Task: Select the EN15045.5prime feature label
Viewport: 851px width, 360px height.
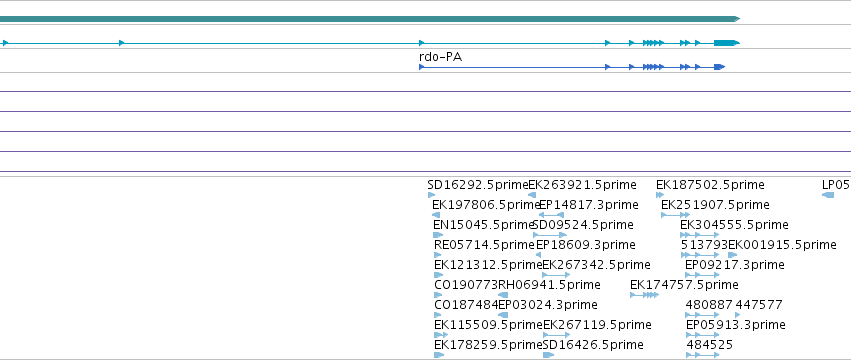Action: point(484,225)
